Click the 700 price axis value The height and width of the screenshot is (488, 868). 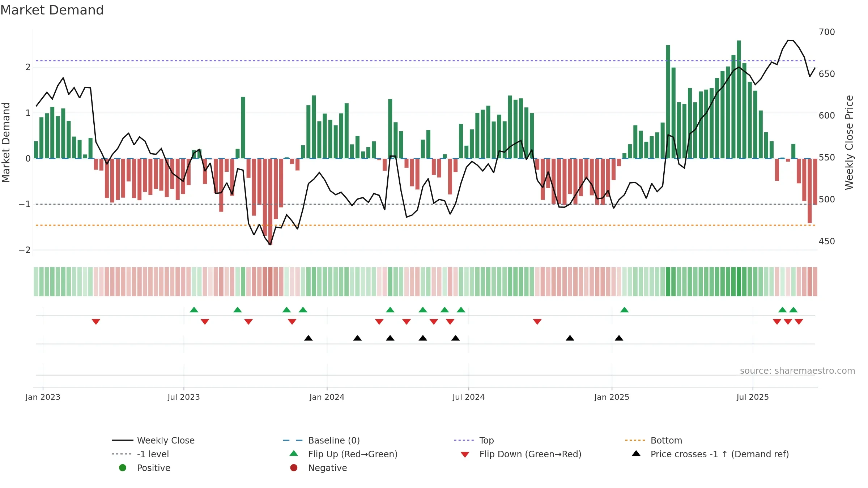point(827,32)
